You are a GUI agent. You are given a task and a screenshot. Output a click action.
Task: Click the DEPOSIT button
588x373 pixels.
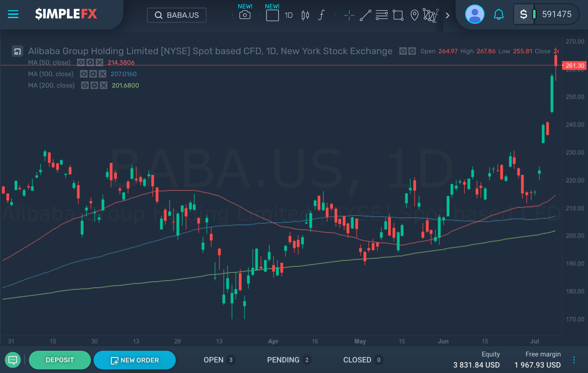click(x=60, y=360)
